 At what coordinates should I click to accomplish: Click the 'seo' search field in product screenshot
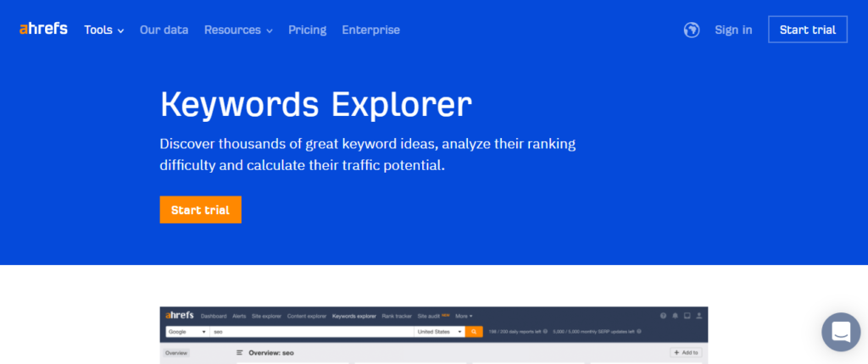[x=312, y=332]
